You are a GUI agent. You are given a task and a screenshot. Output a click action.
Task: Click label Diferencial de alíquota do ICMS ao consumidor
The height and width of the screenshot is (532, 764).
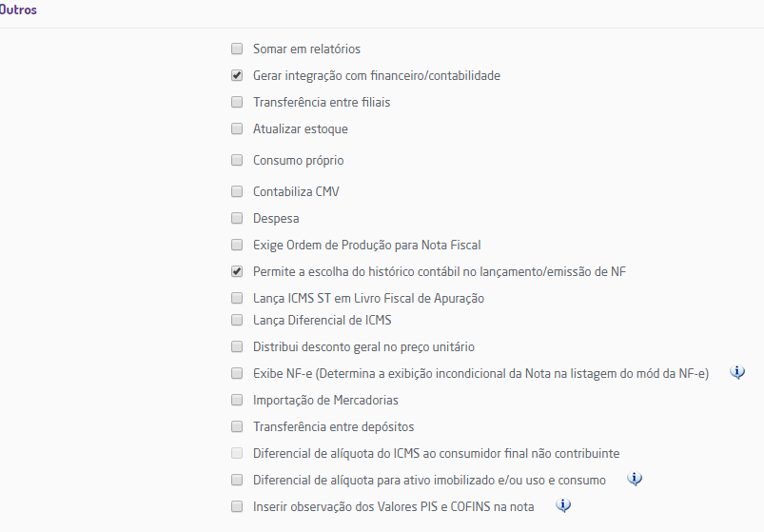436,454
